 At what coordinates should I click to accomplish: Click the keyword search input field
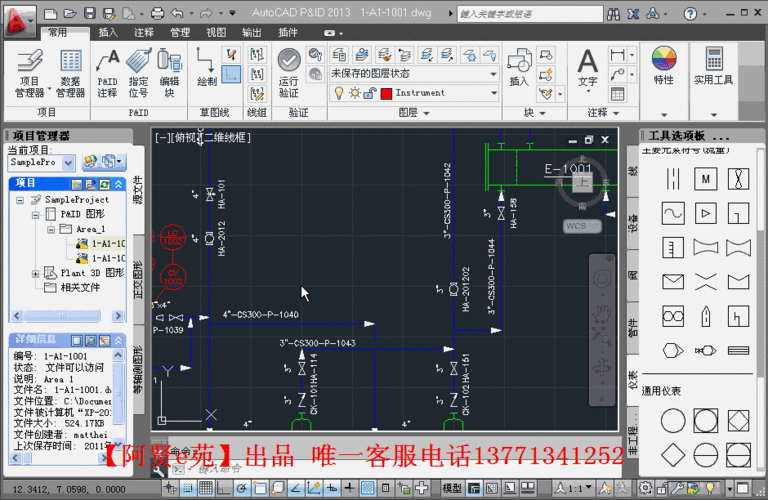(x=529, y=14)
